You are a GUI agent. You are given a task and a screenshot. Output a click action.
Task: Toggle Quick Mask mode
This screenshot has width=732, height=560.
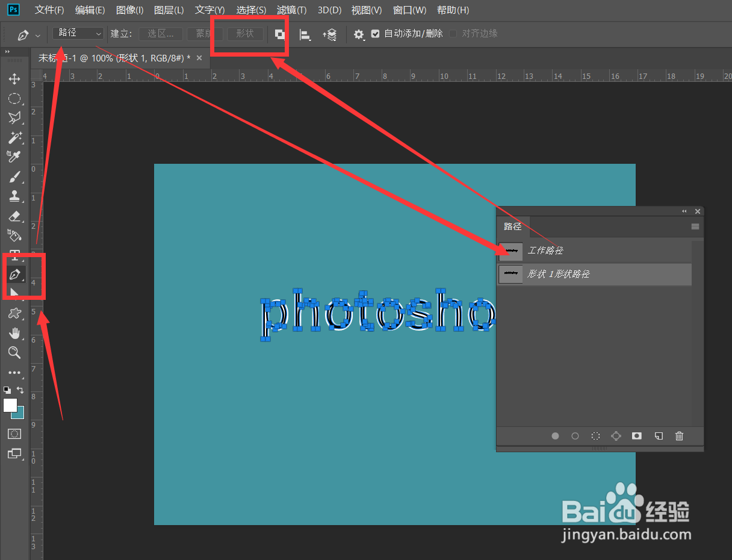tap(14, 434)
